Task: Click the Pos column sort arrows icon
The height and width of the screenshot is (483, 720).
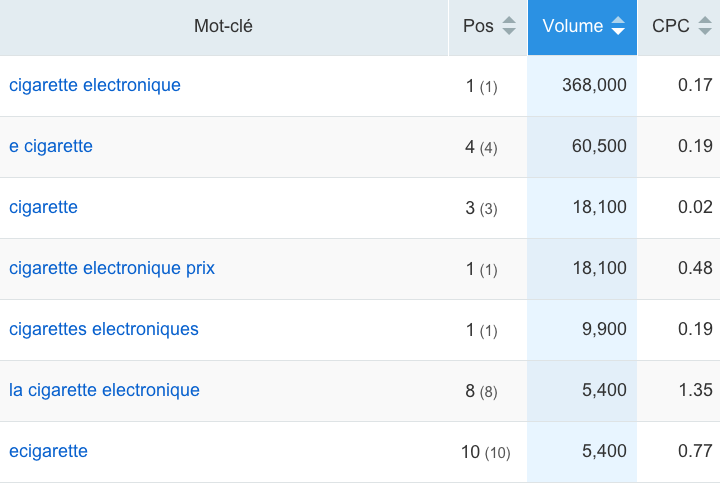Action: tap(509, 26)
